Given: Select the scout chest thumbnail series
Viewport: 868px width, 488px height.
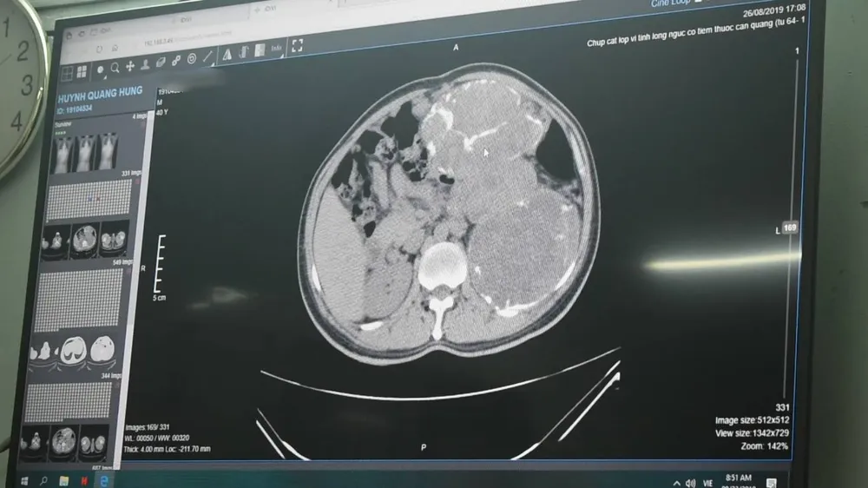Looking at the screenshot, I should (84, 153).
